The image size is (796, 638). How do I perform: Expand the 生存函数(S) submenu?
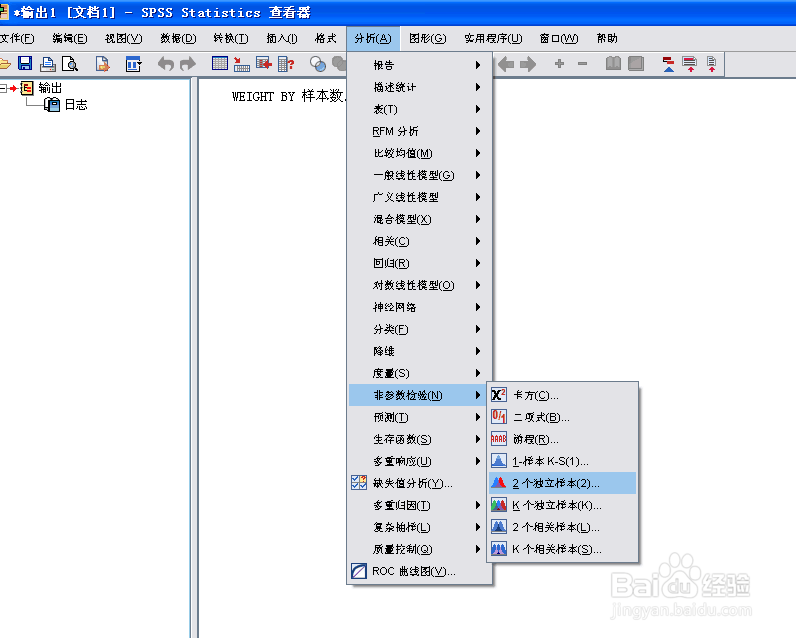(419, 439)
